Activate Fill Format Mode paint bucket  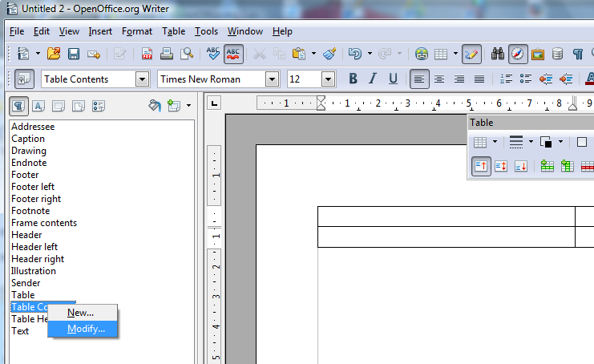(155, 106)
